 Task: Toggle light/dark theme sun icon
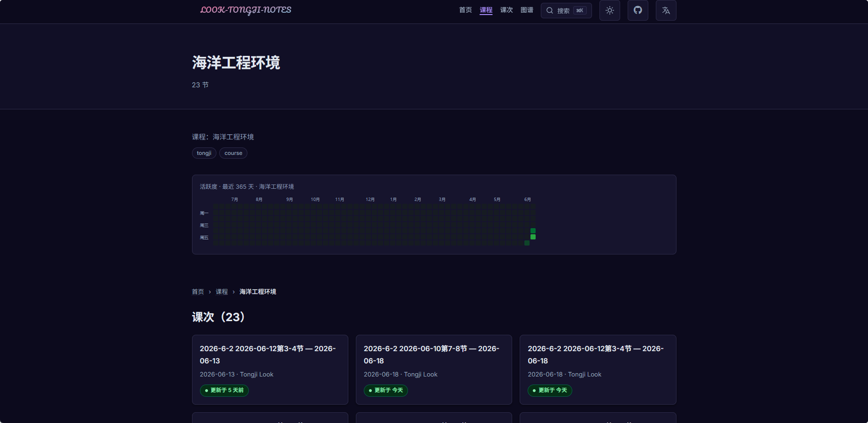(610, 10)
